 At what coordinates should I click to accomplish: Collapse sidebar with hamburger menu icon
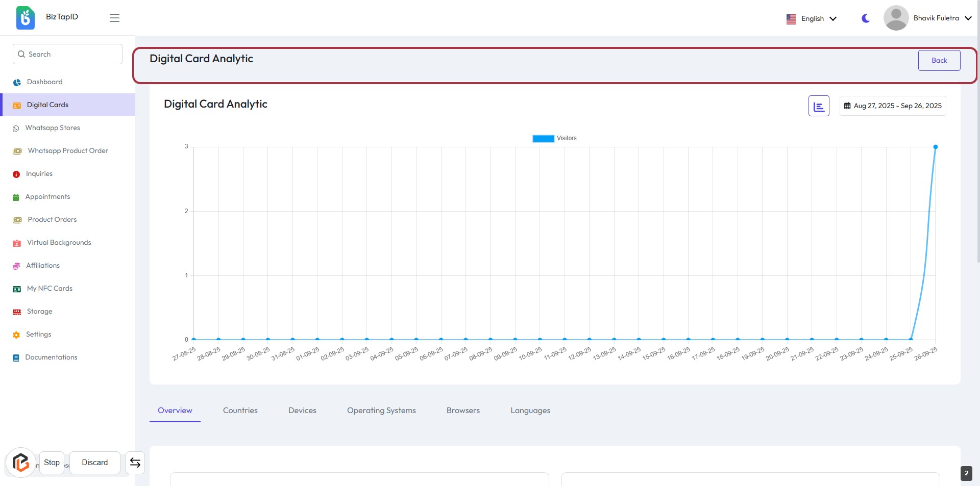(114, 18)
